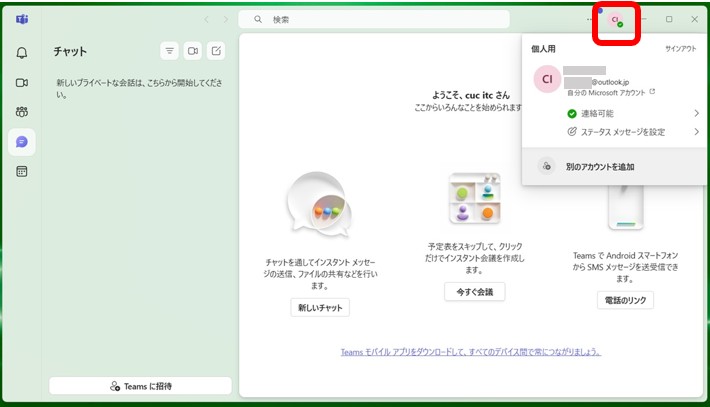This screenshot has width=710, height=407.
Task: Click the filter icon in chat header
Action: click(169, 51)
